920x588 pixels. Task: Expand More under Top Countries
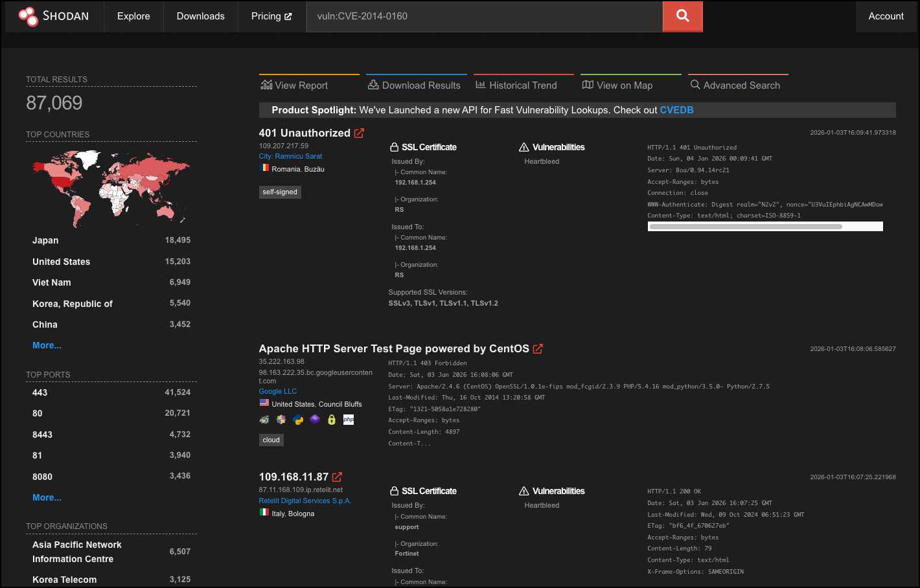coord(47,345)
